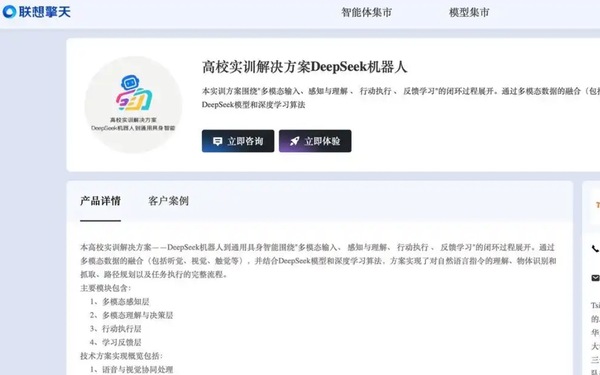600x375 pixels.
Task: Switch to the 客户案例 tab
Action: pos(168,201)
